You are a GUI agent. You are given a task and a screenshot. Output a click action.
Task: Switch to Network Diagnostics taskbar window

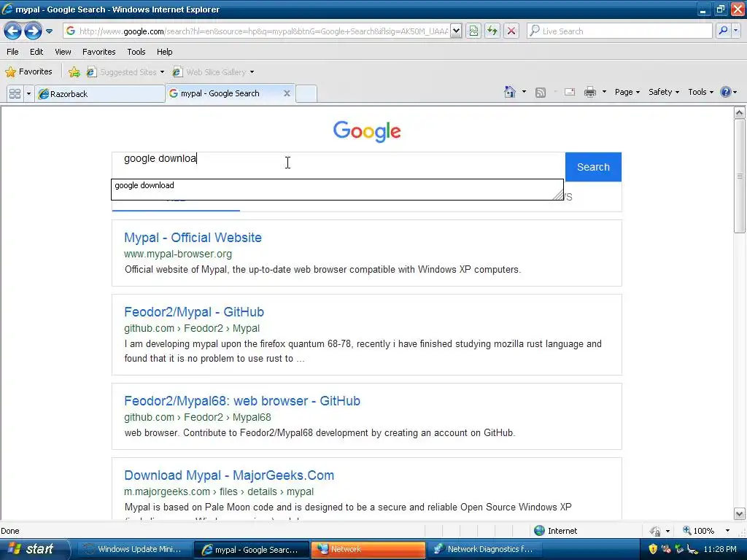pyautogui.click(x=484, y=549)
